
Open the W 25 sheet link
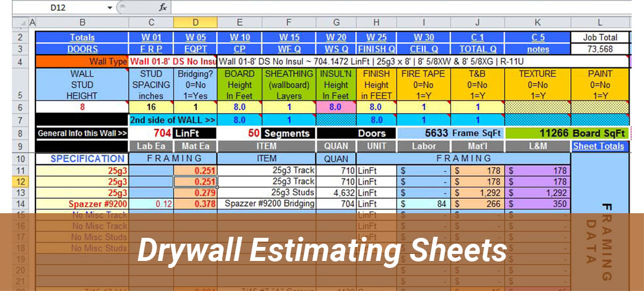point(376,38)
